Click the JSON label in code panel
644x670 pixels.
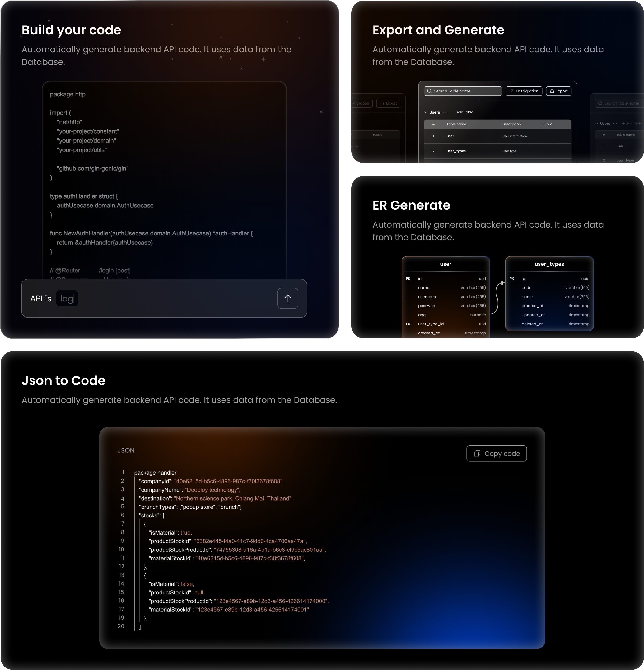(126, 451)
